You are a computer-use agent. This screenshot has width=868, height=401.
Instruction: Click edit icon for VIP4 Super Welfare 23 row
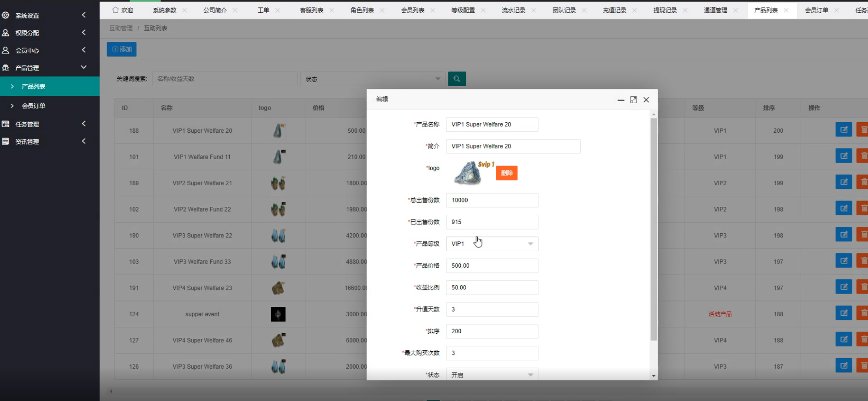pyautogui.click(x=843, y=287)
